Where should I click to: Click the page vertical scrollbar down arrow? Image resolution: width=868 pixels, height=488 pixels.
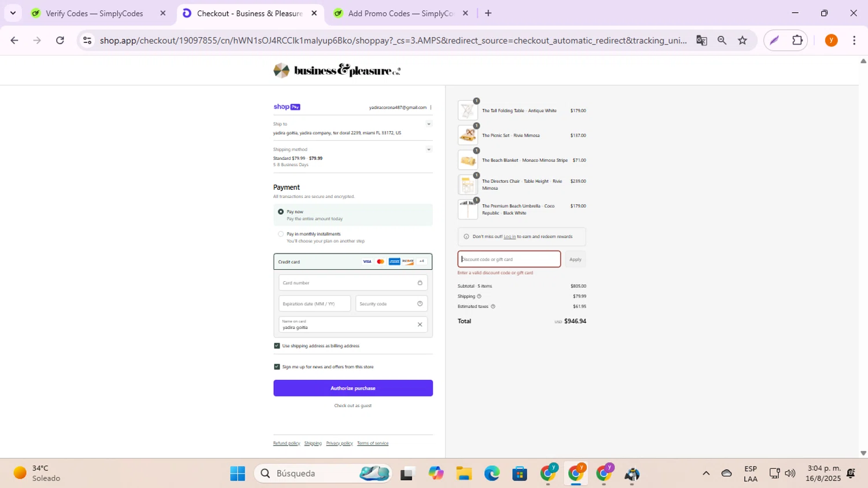(x=863, y=453)
